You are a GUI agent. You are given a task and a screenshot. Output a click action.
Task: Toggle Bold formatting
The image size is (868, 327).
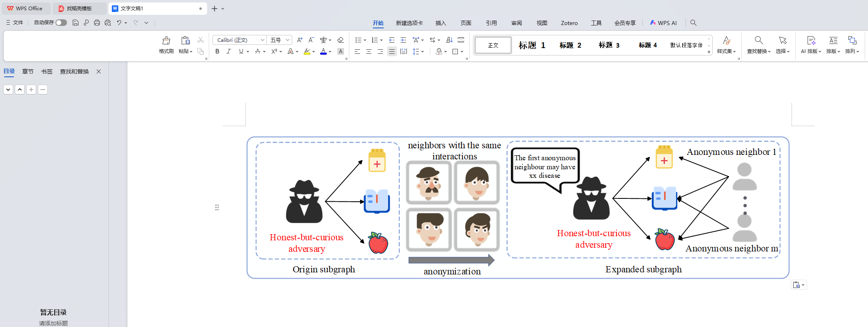click(217, 51)
